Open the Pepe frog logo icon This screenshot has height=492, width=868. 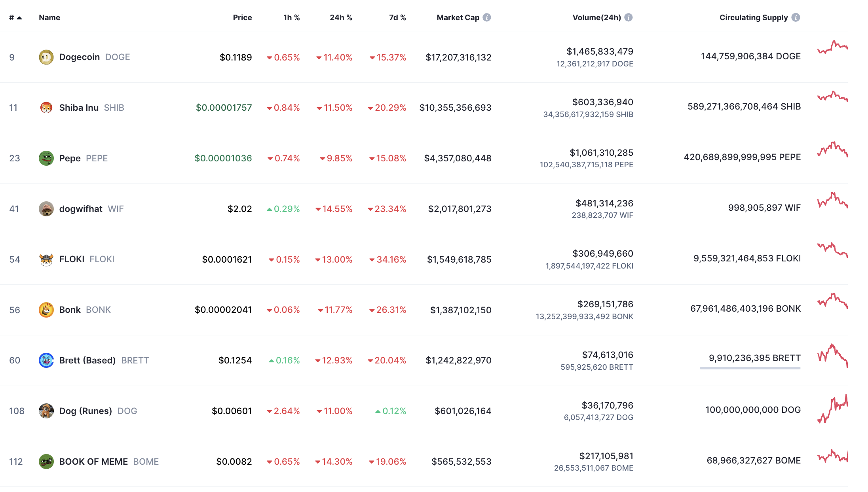46,158
